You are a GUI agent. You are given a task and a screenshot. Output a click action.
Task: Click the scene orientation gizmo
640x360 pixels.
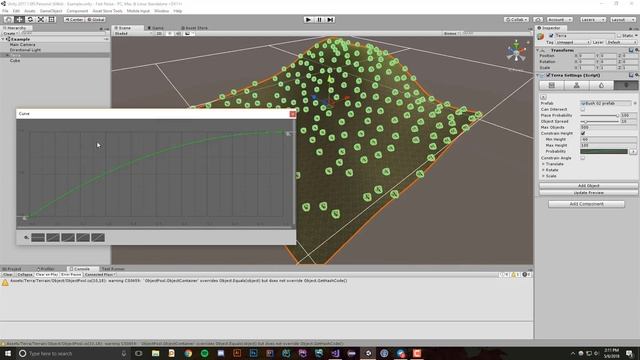tap(516, 52)
